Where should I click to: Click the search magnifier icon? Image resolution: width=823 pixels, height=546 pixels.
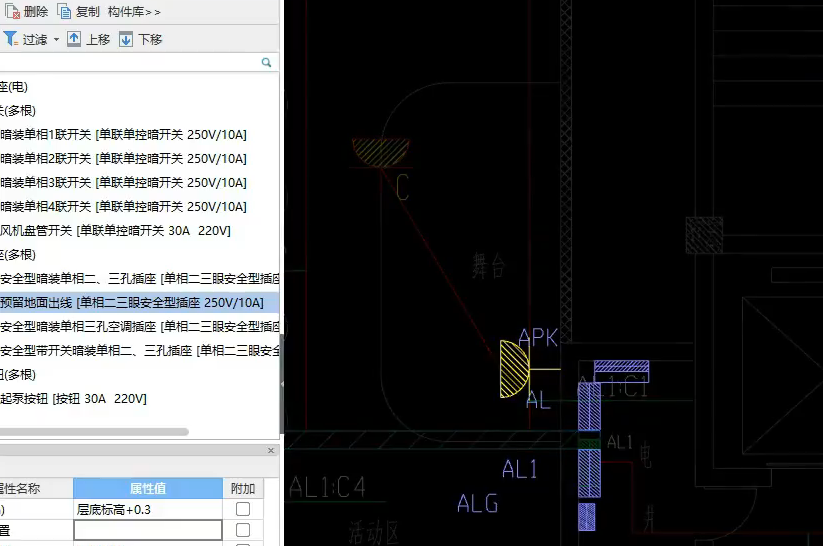click(x=267, y=62)
